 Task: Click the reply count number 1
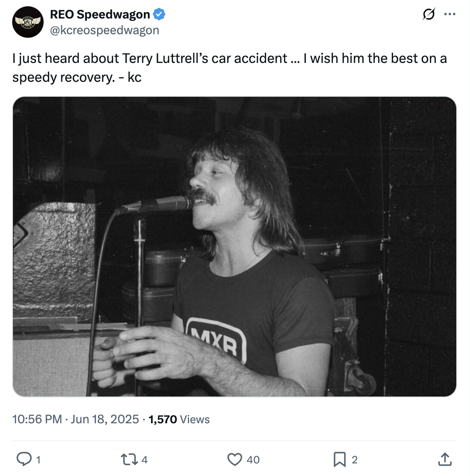pos(38,459)
